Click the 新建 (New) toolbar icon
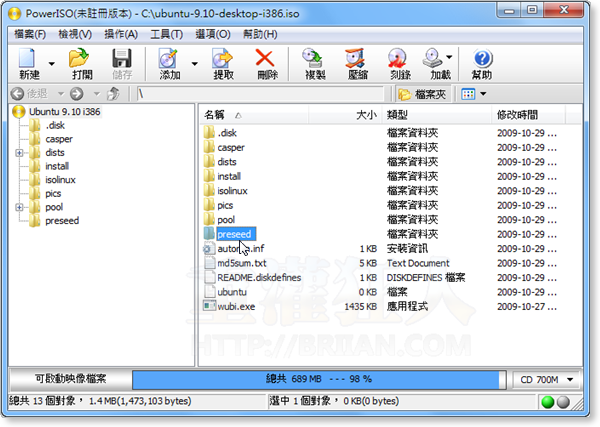The image size is (600, 427). 29,59
